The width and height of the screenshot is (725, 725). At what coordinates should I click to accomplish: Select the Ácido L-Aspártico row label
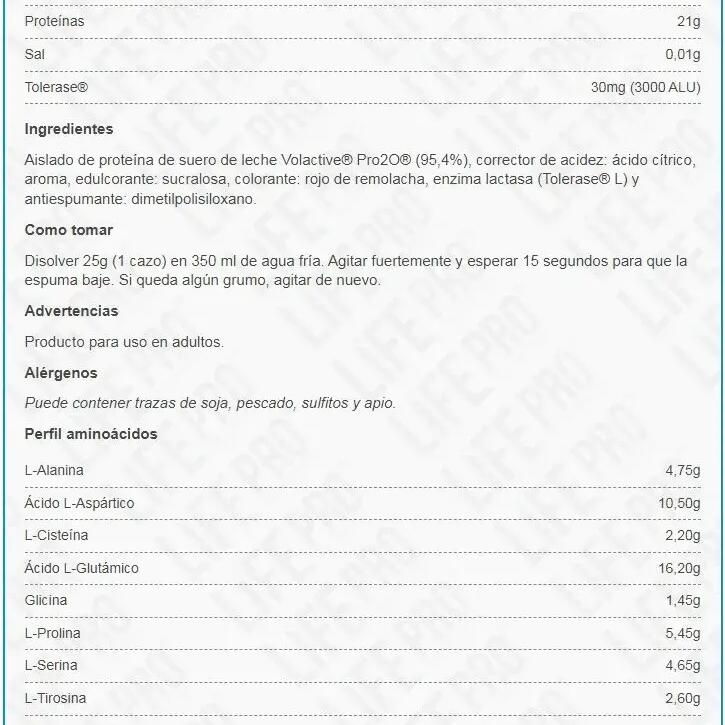[79, 503]
